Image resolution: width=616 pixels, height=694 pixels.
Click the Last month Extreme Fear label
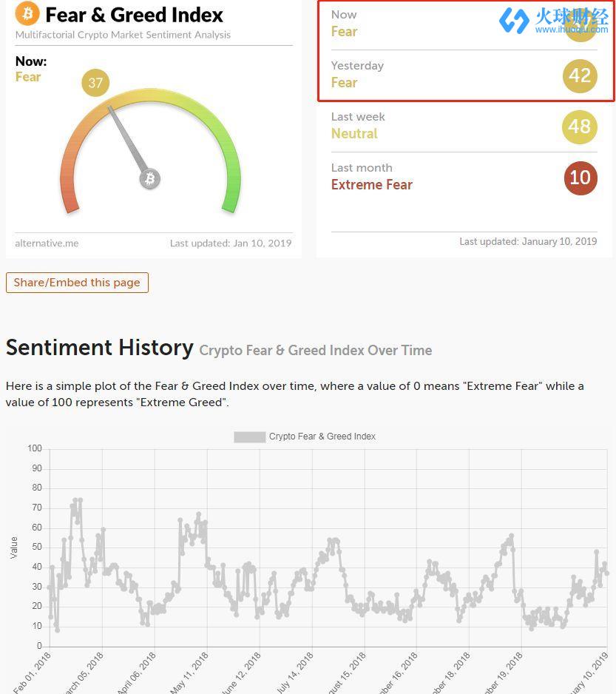371,185
